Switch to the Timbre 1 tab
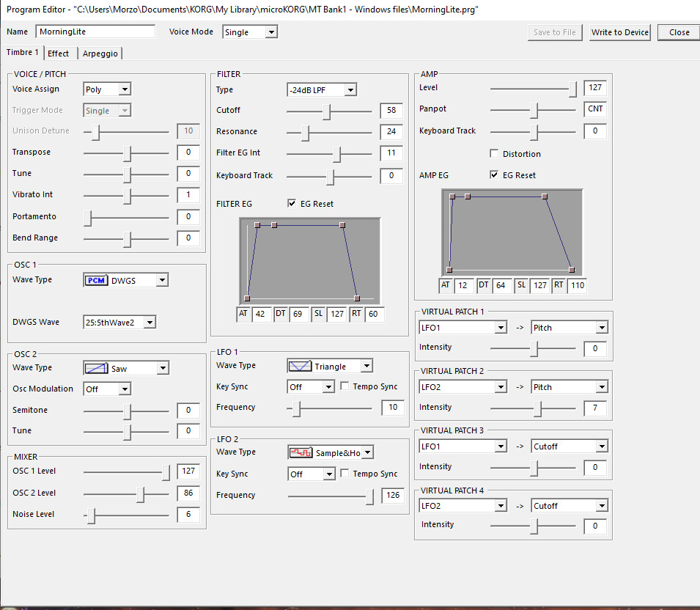 [x=22, y=52]
